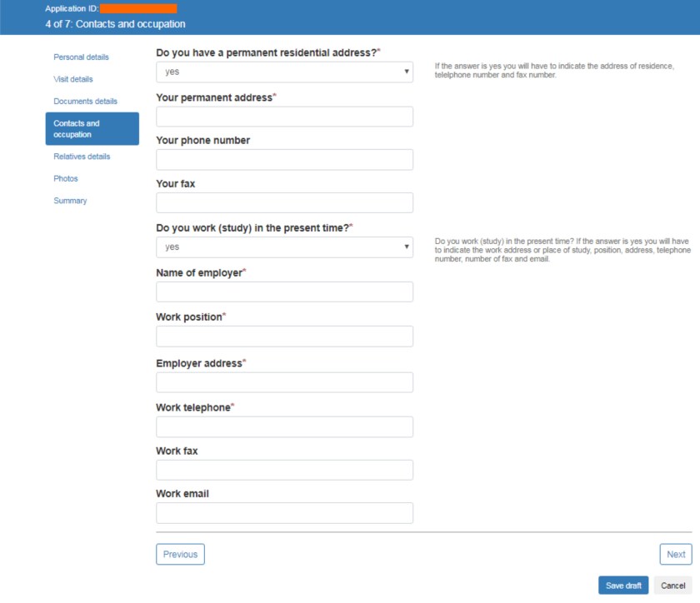Open the permanent residential address dropdown
Screen dimensions: 700x603
point(284,72)
